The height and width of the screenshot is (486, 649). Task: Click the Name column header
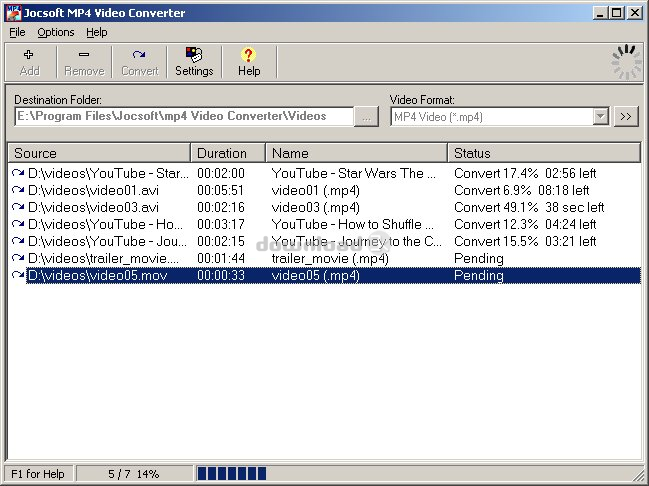356,153
